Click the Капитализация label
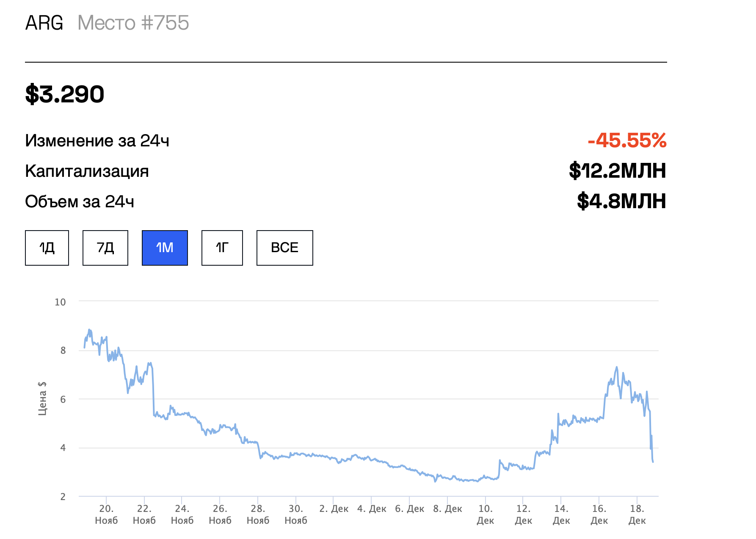Viewport: 756px width, 539px height. [x=87, y=171]
